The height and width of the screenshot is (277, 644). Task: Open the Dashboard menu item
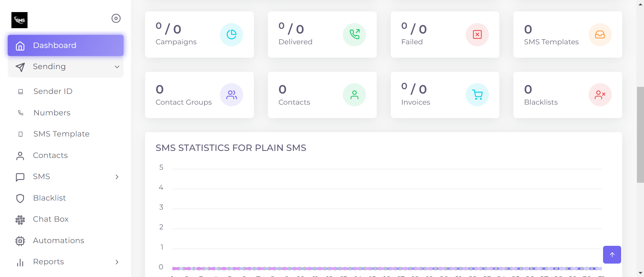click(x=55, y=45)
